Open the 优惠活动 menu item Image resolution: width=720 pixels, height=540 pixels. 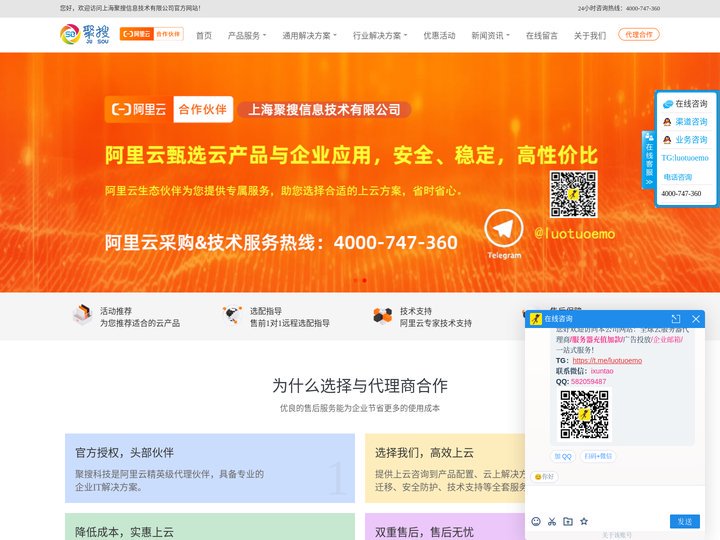click(x=439, y=35)
